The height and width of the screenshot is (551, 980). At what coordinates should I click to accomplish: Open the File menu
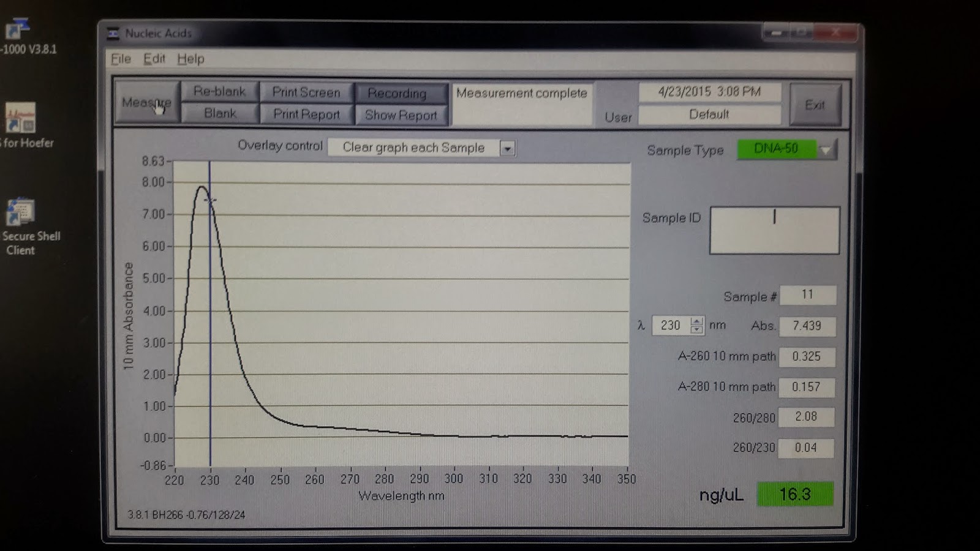(121, 59)
